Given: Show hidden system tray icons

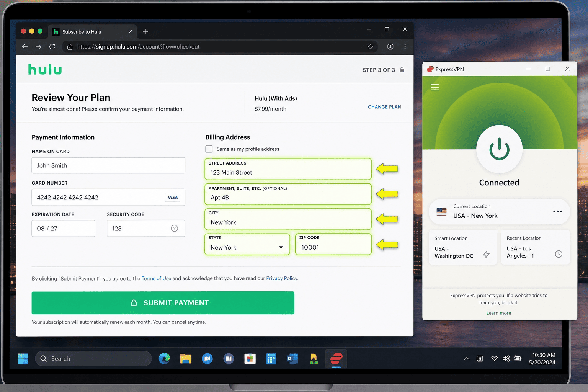Looking at the screenshot, I should 467,359.
